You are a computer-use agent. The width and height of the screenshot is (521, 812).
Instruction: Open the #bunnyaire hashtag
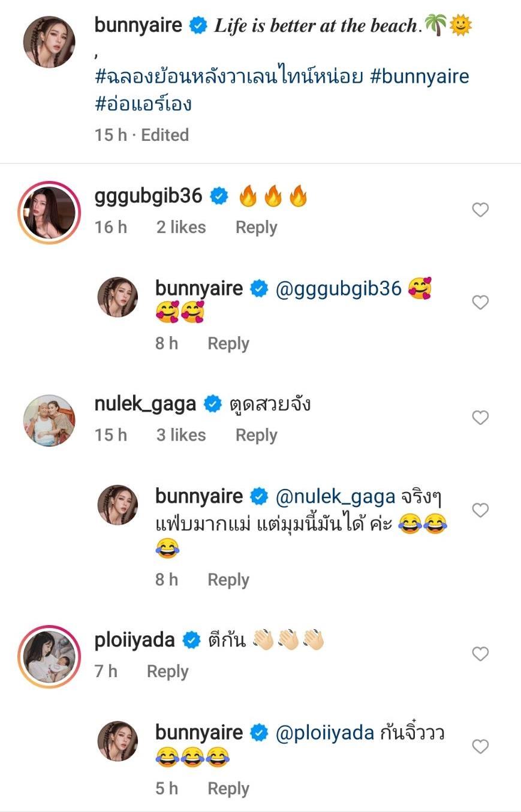[x=419, y=77]
